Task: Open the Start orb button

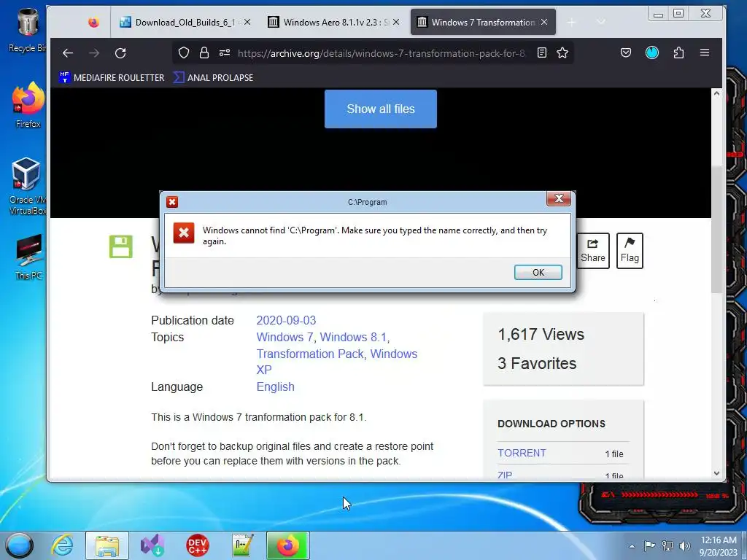Action: (20, 545)
